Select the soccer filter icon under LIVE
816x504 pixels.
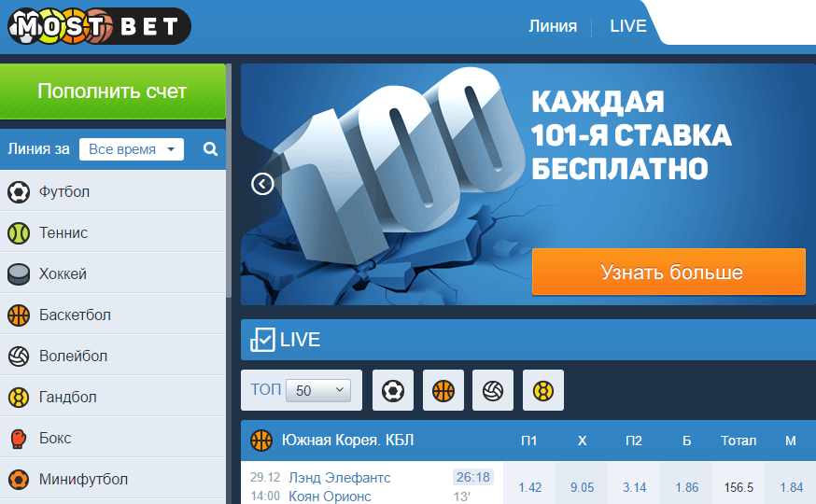393,390
